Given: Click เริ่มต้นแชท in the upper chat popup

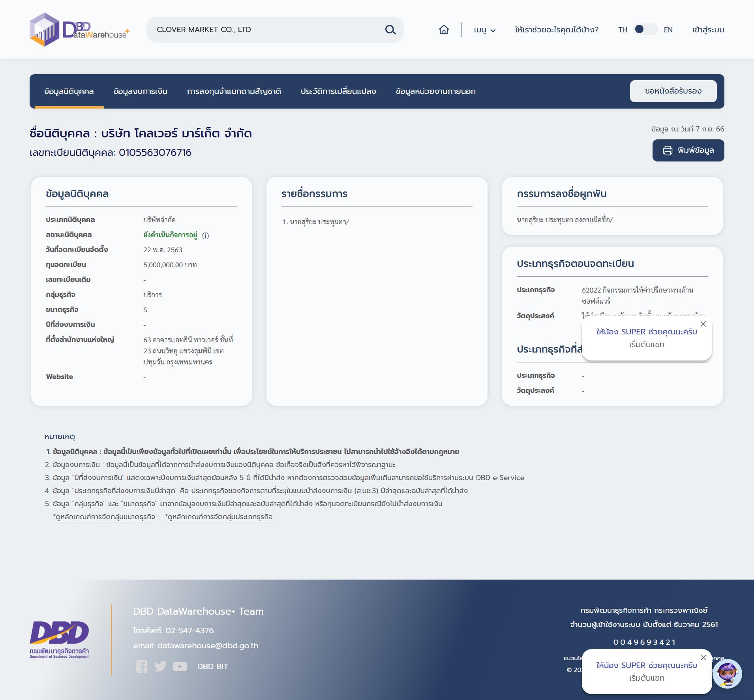Looking at the screenshot, I should [x=647, y=345].
